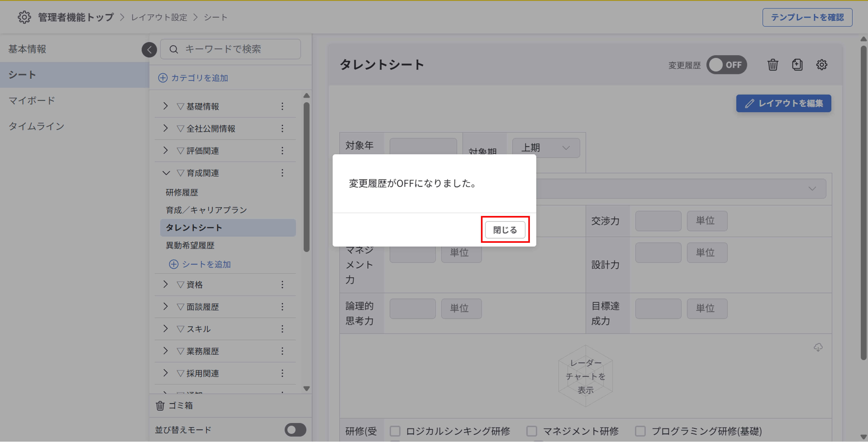Open sheet settings via the header gear icon
868x442 pixels.
821,65
